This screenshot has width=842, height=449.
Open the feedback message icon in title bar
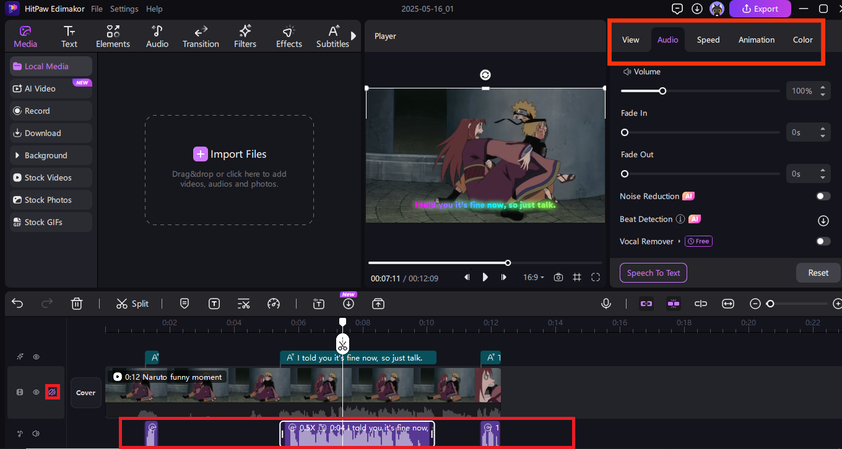[677, 9]
